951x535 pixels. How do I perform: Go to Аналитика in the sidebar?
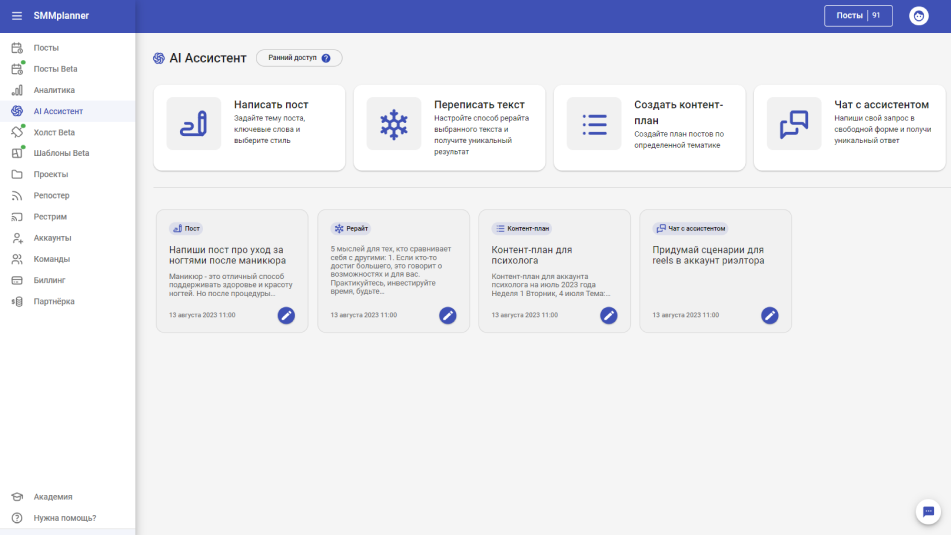click(x=54, y=90)
